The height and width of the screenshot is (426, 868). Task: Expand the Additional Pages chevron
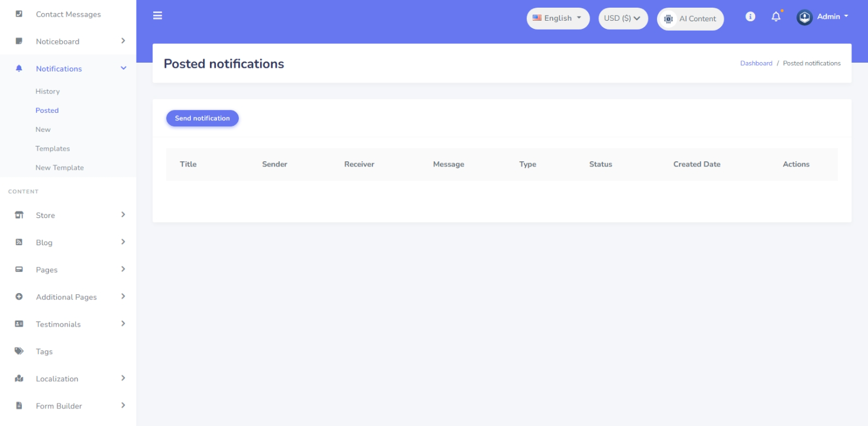[x=123, y=296]
